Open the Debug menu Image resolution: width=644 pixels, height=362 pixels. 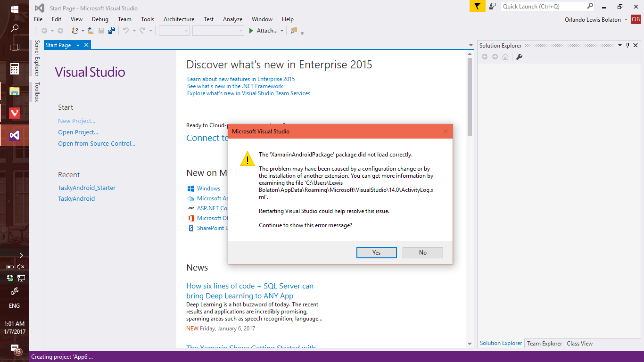(100, 19)
